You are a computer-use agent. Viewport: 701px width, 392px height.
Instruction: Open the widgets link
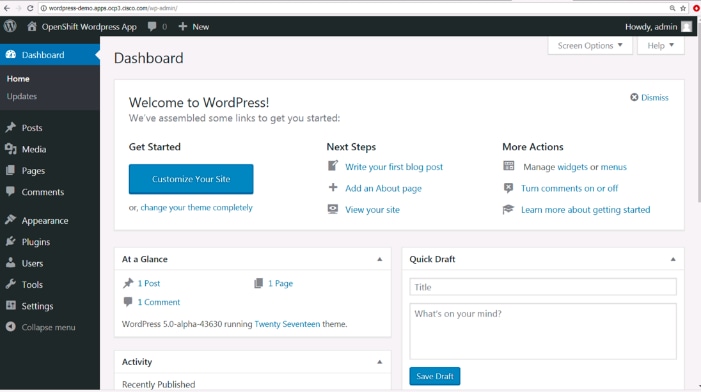572,167
